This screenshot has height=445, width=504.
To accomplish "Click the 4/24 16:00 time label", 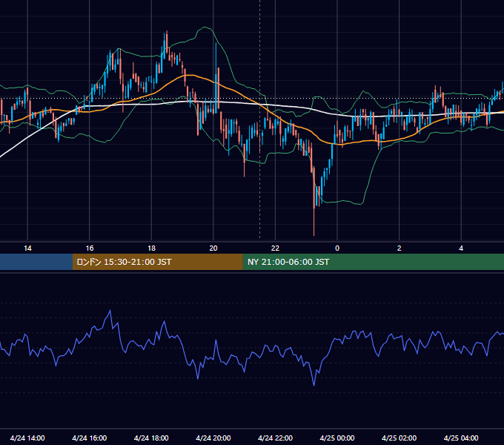I will tap(90, 438).
